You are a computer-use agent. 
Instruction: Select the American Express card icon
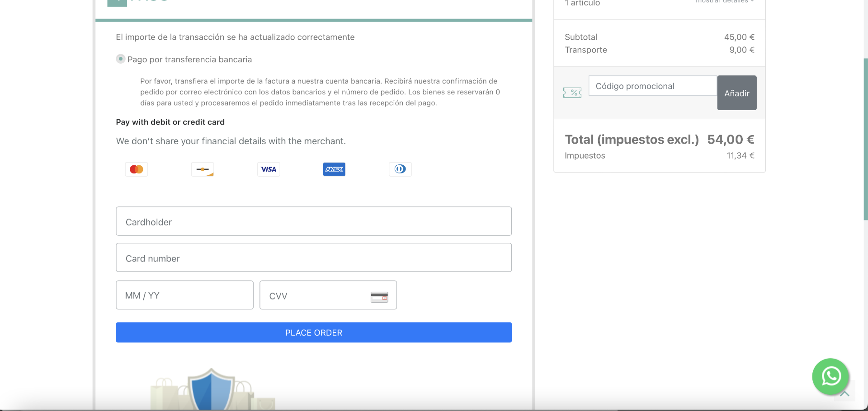pos(334,169)
